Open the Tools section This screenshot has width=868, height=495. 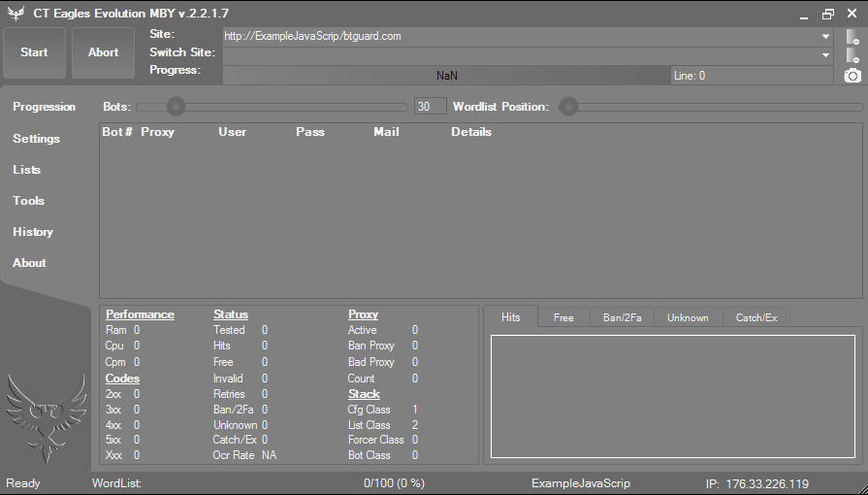click(28, 201)
